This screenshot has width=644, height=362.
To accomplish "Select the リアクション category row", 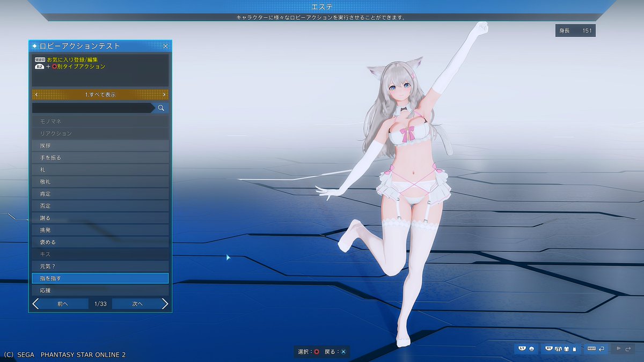I will (100, 134).
